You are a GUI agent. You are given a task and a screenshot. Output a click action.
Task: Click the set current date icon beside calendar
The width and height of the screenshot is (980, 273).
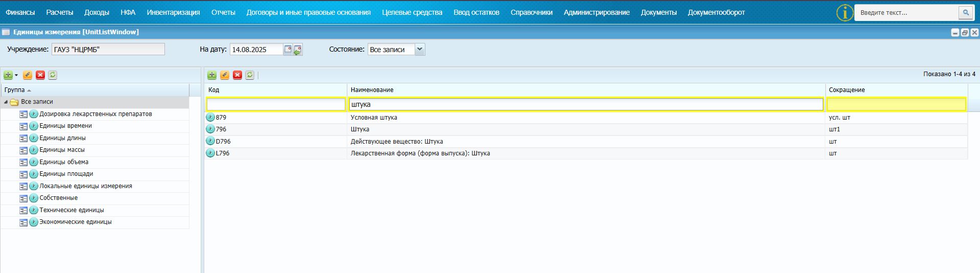pyautogui.click(x=298, y=50)
